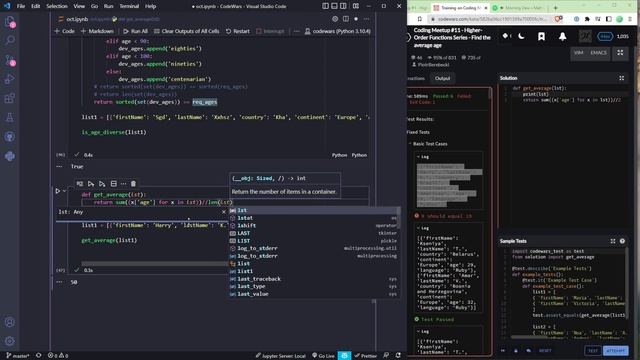Toggle VS Code secondary sidebar layout
Screen dimensions: 640x360
[343, 6]
